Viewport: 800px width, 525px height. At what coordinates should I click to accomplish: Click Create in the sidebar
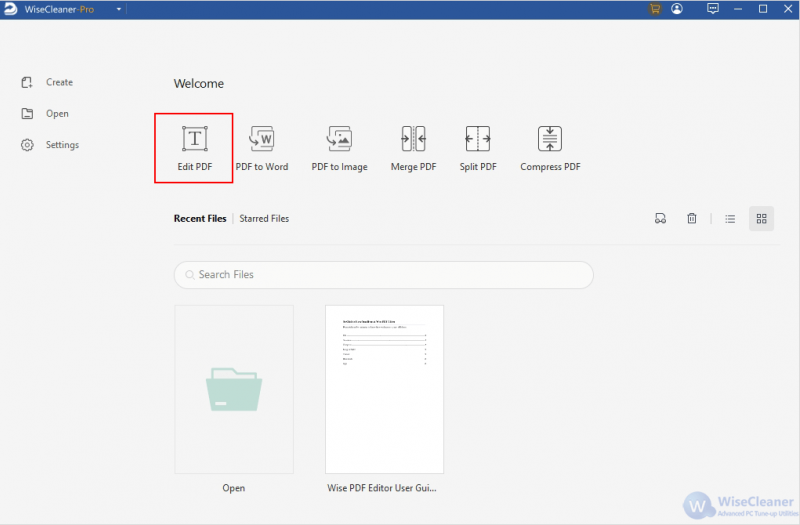(47, 82)
